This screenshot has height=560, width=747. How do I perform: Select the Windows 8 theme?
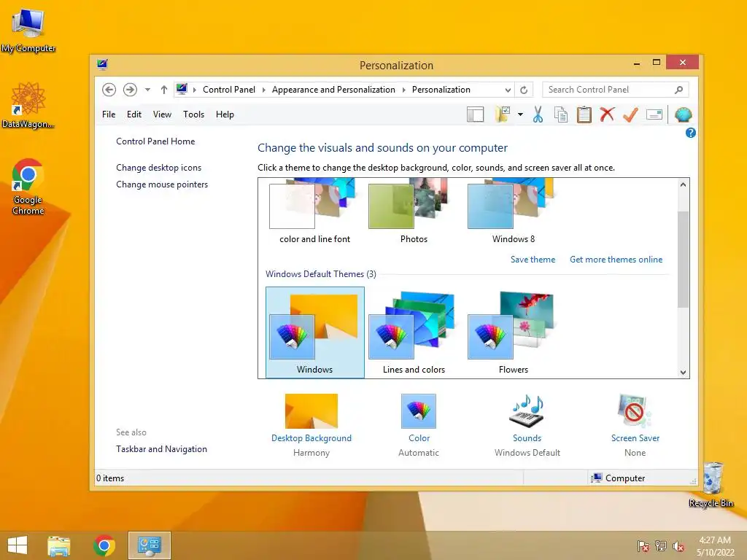513,212
